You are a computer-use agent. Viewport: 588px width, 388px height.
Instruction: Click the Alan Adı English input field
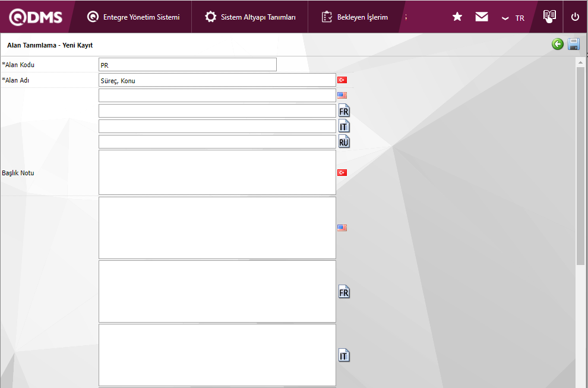click(217, 95)
